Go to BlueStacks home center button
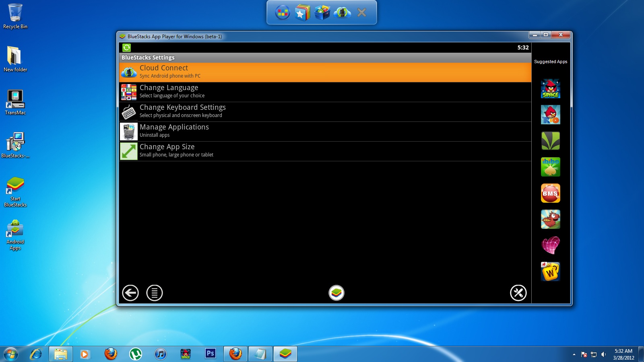The height and width of the screenshot is (362, 644). coord(336,293)
